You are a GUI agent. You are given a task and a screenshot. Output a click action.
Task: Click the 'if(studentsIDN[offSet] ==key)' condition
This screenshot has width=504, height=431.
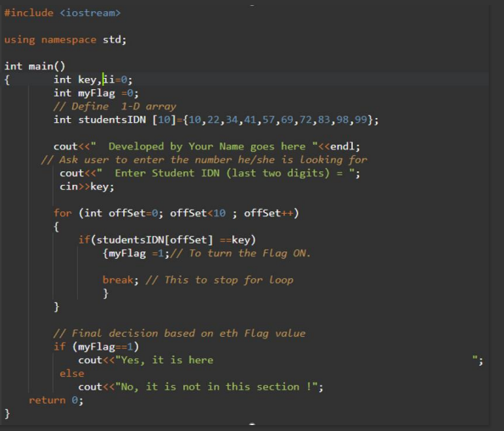point(167,240)
